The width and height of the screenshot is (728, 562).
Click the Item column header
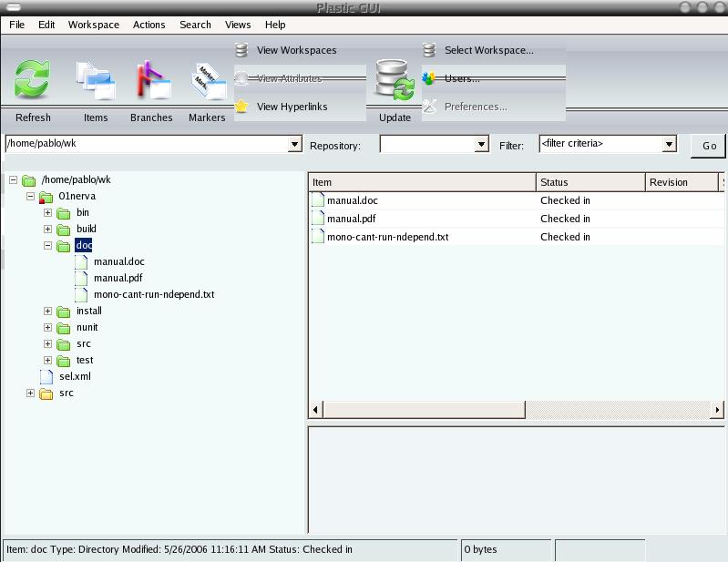click(x=422, y=182)
